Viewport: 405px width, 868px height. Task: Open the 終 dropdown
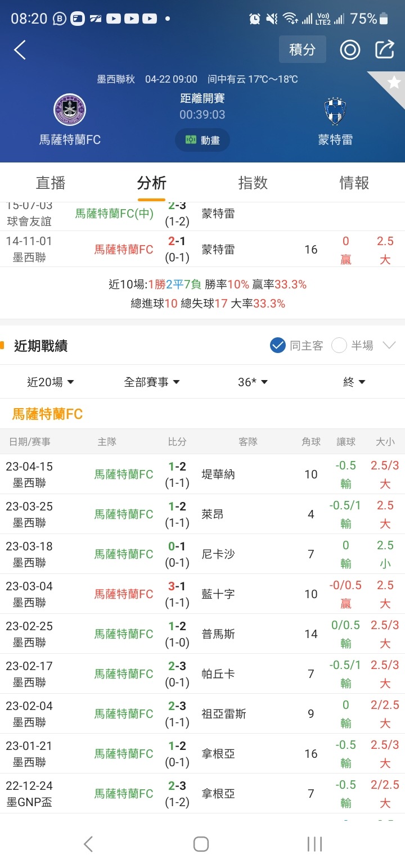pos(354,382)
